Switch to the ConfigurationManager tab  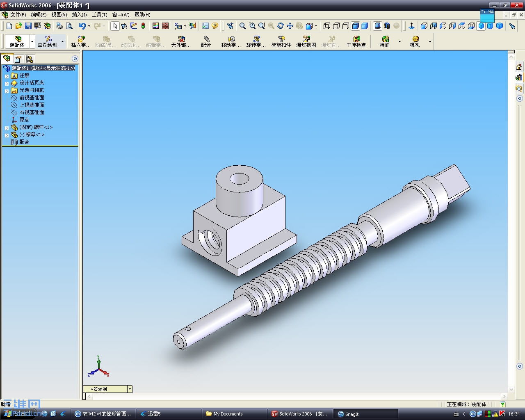pos(29,59)
